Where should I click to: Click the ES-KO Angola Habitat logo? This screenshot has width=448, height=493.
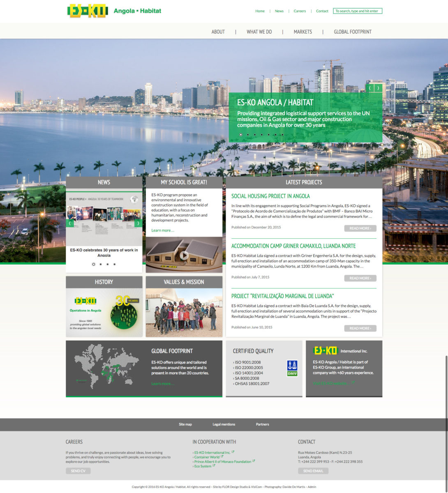[114, 11]
